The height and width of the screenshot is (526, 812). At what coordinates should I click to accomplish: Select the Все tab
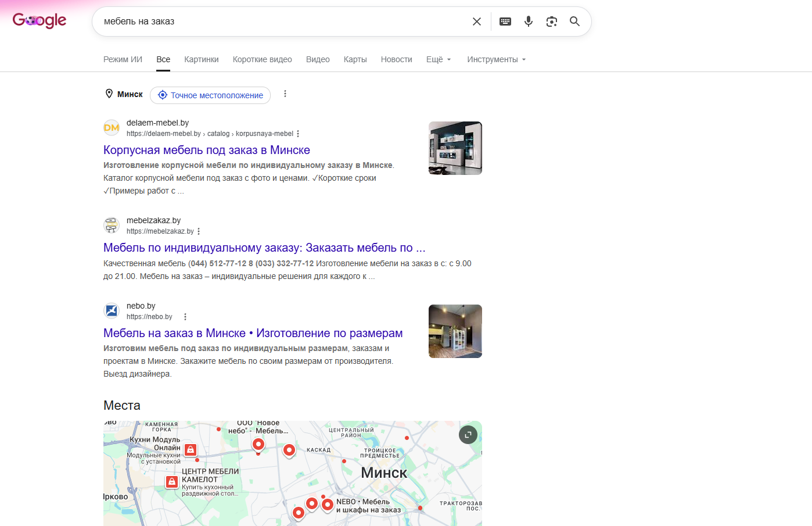pyautogui.click(x=163, y=59)
